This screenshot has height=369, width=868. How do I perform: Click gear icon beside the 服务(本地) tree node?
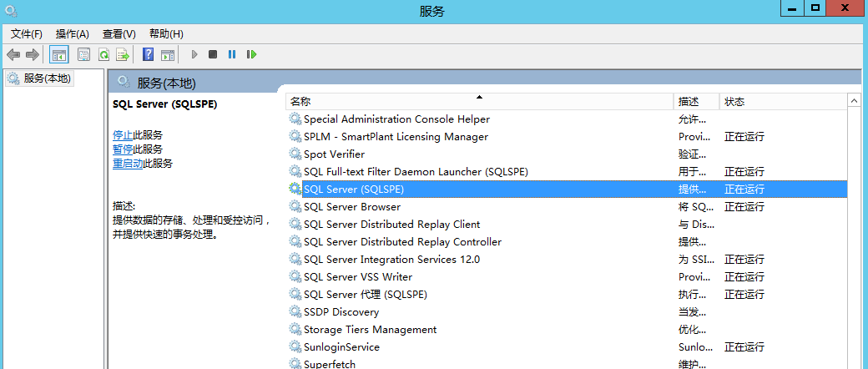pos(13,78)
